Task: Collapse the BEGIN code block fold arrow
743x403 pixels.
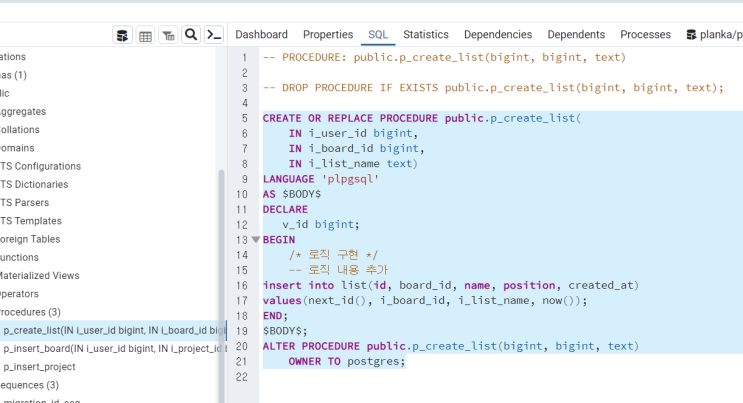Action: pyautogui.click(x=256, y=239)
